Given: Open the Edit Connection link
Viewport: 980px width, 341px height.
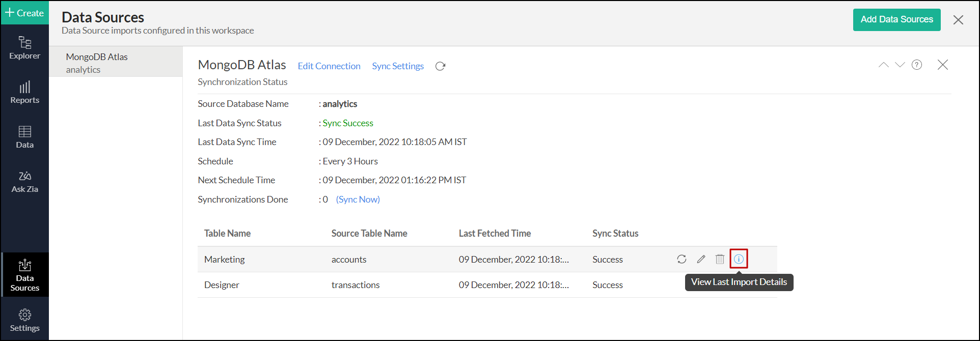Looking at the screenshot, I should point(329,66).
